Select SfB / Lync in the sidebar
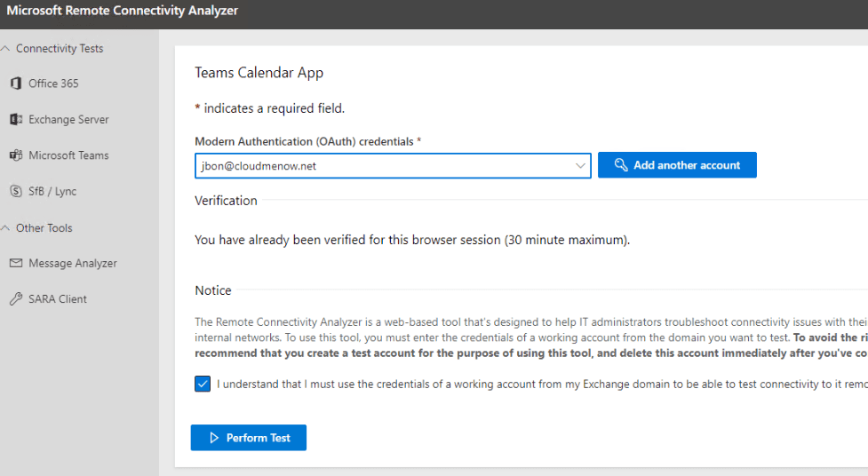The width and height of the screenshot is (868, 476). (52, 191)
